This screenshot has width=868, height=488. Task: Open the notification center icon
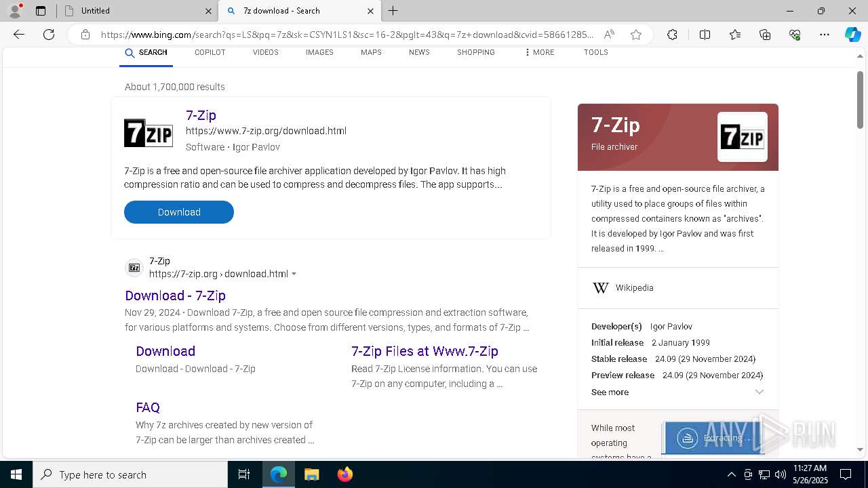846,474
